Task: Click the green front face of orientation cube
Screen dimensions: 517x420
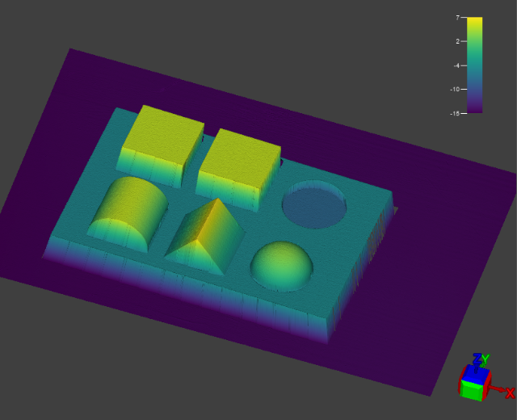Action: point(472,390)
